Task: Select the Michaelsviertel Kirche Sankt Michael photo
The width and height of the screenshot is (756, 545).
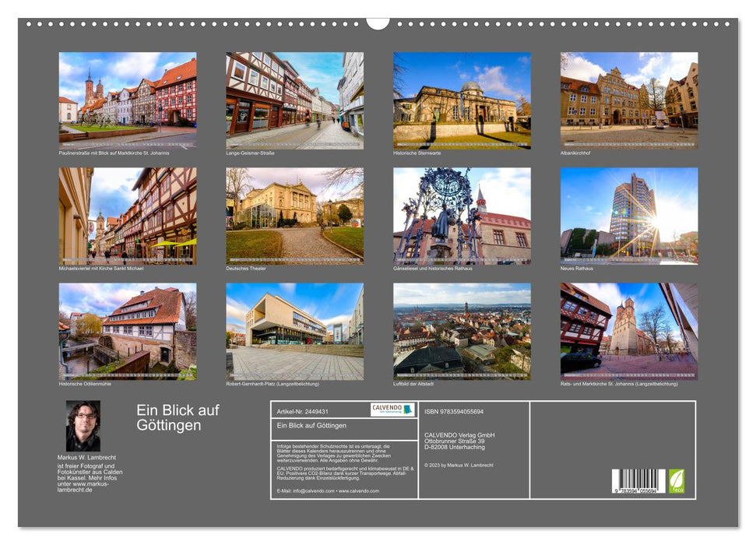Action: 127,216
